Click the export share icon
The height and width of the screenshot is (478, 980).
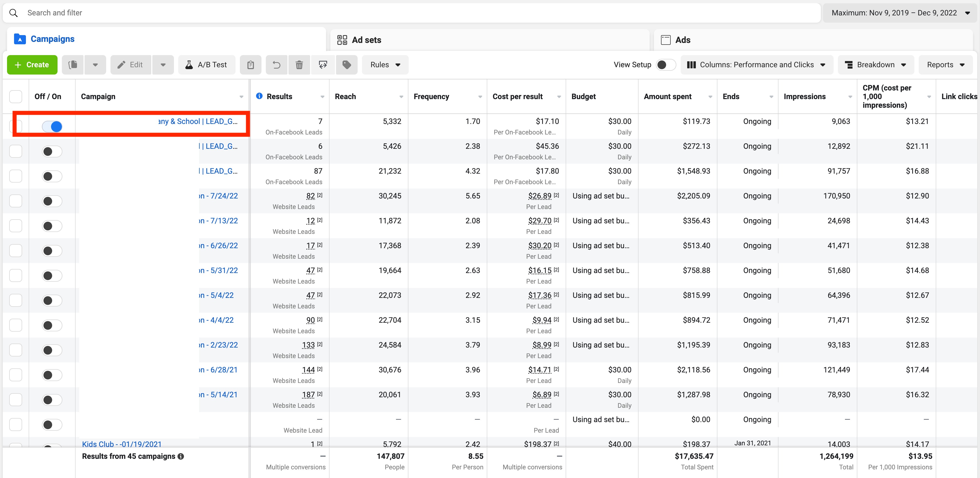coord(323,65)
